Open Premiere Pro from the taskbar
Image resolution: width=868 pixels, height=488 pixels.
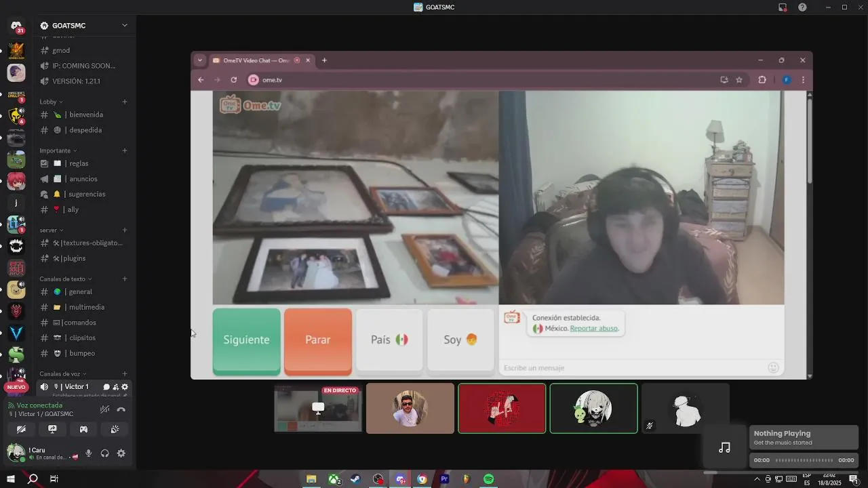444,479
